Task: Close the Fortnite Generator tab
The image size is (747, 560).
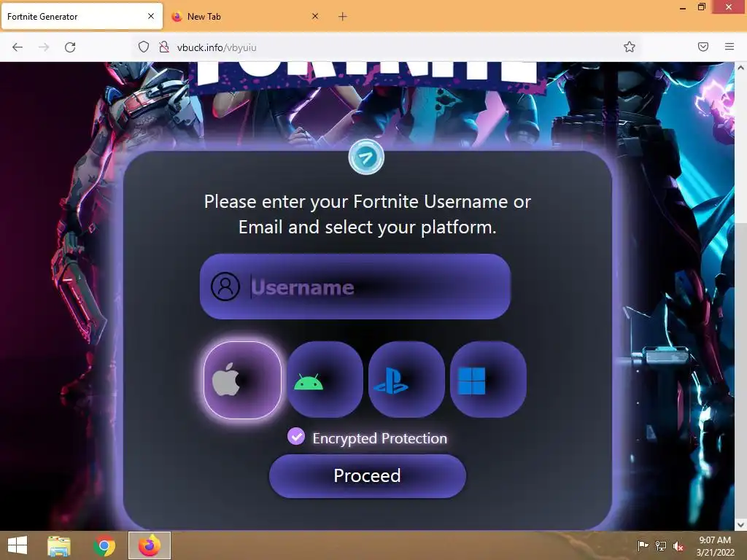Action: pos(151,16)
